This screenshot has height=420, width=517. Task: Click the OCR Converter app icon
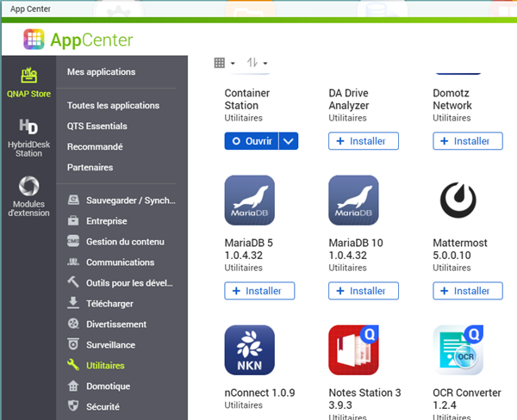pyautogui.click(x=458, y=350)
